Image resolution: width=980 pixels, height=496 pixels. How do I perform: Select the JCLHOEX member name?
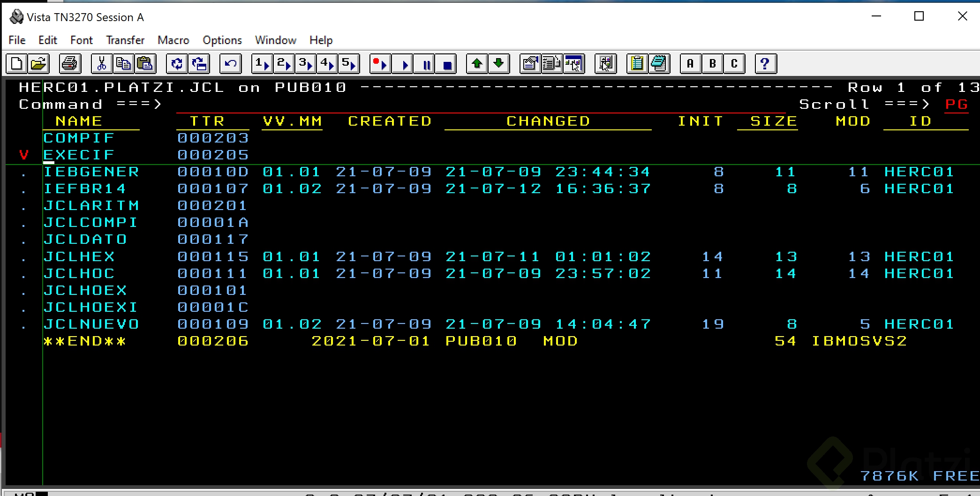coord(85,290)
